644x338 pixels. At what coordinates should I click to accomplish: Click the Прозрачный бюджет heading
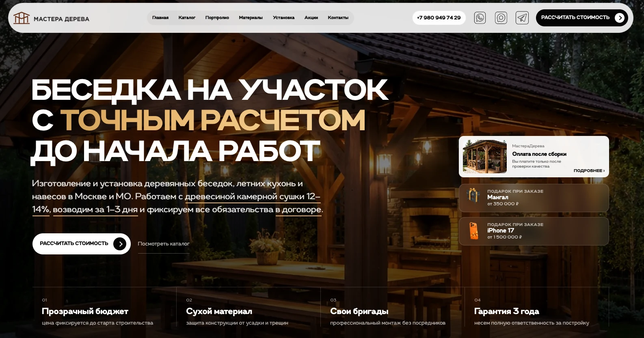pyautogui.click(x=85, y=312)
